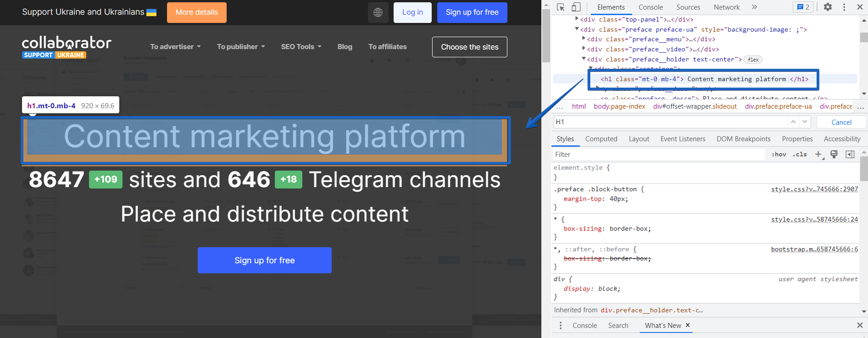Image resolution: width=868 pixels, height=338 pixels.
Task: Expand the top-panel div node
Action: click(x=577, y=19)
